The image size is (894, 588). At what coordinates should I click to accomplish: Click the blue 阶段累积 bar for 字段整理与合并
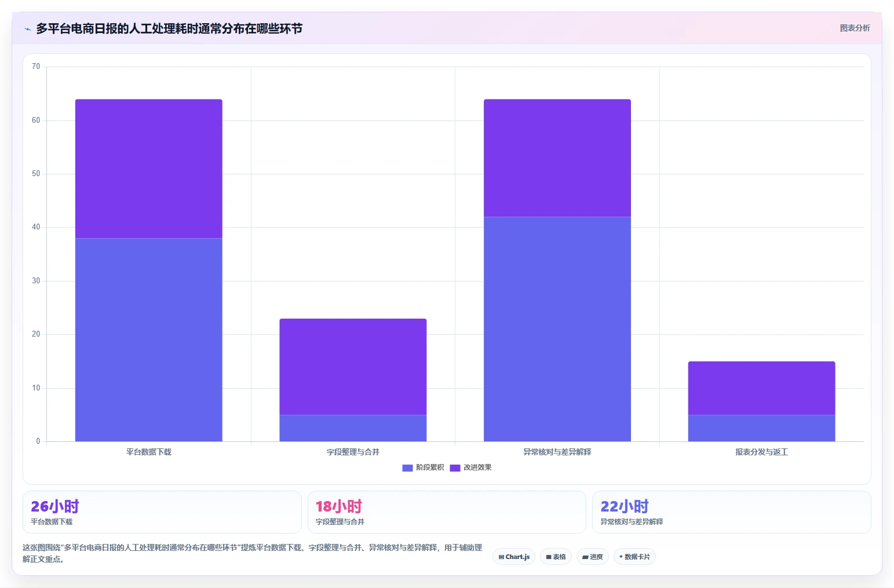(353, 428)
